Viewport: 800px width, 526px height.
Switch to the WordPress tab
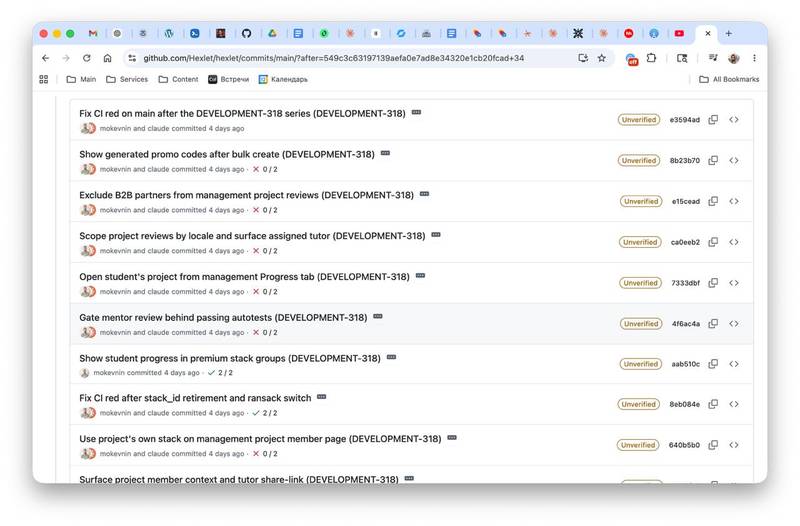[x=169, y=34]
